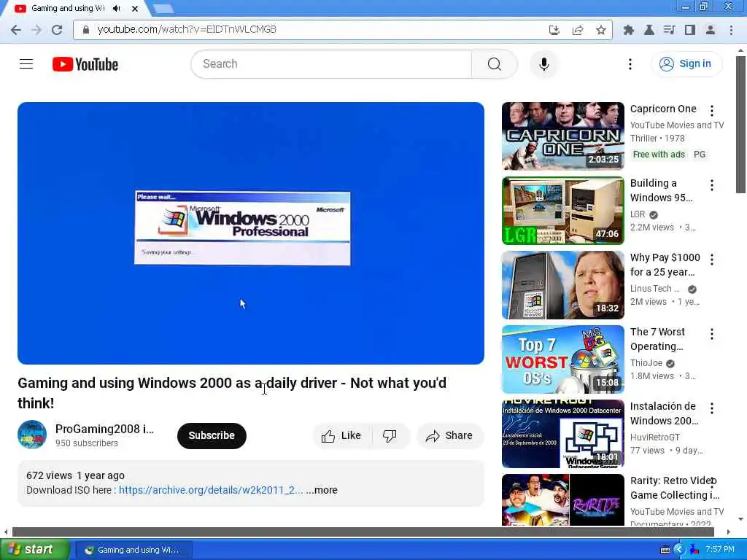Reload the page with the refresh icon
This screenshot has height=560, width=747.
(x=57, y=30)
